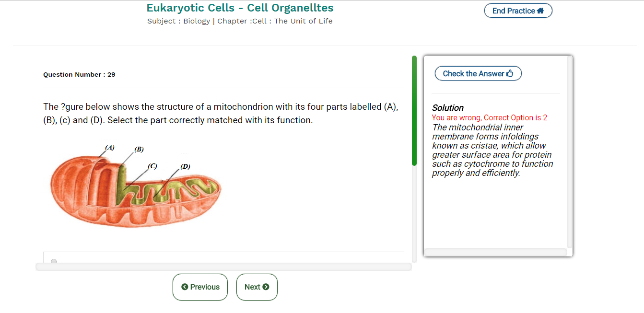
Task: Click Check the Answer text
Action: coord(473,73)
